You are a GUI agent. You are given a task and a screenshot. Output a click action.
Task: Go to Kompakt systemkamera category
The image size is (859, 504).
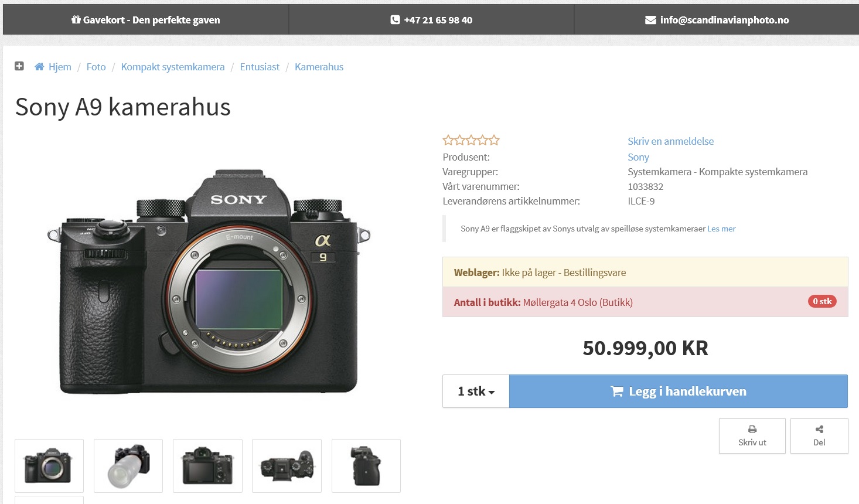point(173,67)
